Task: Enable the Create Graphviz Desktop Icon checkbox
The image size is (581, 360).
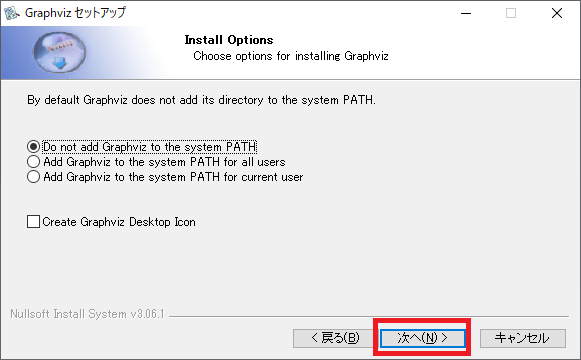Action: (33, 221)
